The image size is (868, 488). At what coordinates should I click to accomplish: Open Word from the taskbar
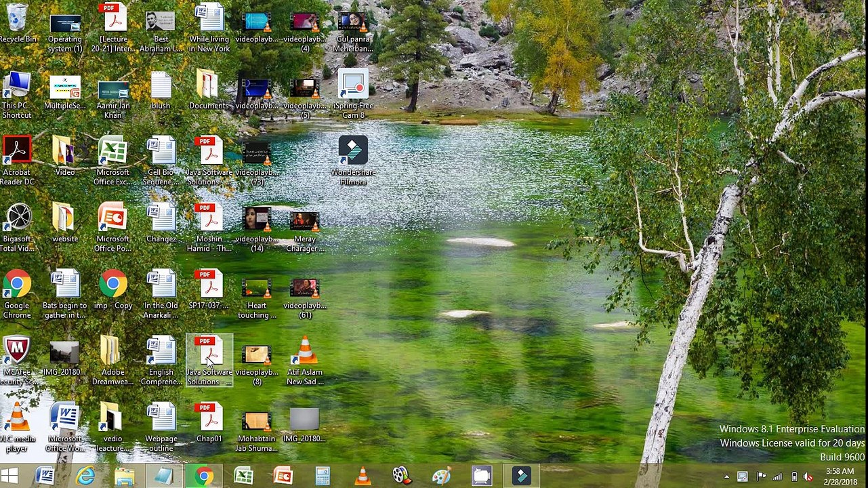pyautogui.click(x=45, y=476)
